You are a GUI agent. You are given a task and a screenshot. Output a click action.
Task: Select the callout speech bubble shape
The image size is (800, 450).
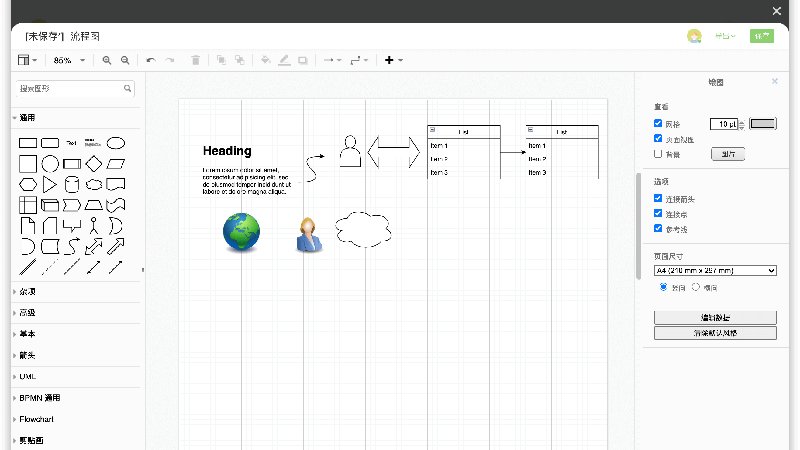coord(72,226)
